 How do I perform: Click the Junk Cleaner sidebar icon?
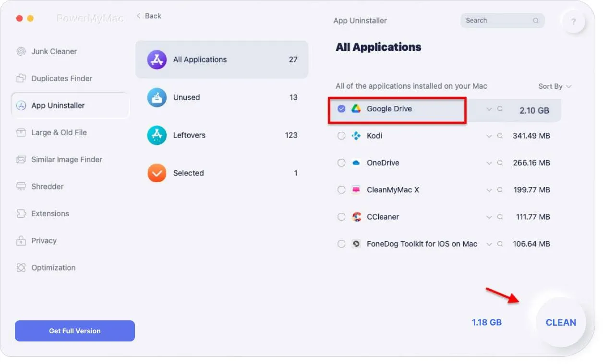(21, 52)
